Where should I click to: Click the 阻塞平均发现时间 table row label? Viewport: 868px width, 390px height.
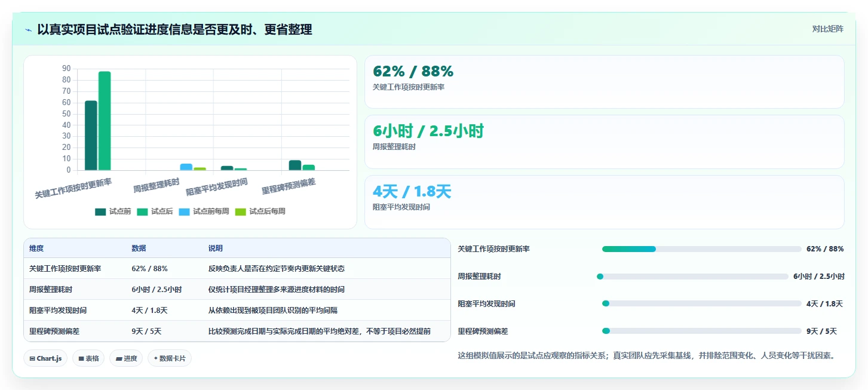[58, 311]
